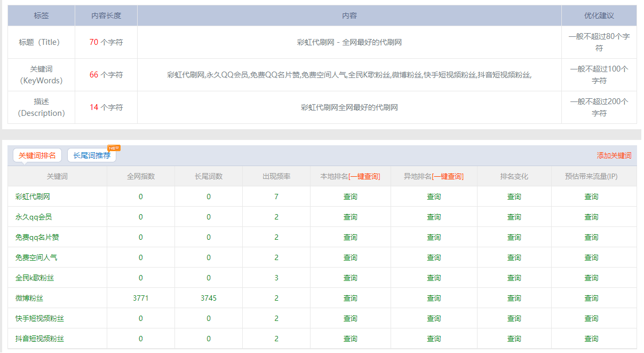Viewport: 644px width, 353px height.
Task: Query 异地排名 for 微博粉丝 row
Action: (x=435, y=298)
